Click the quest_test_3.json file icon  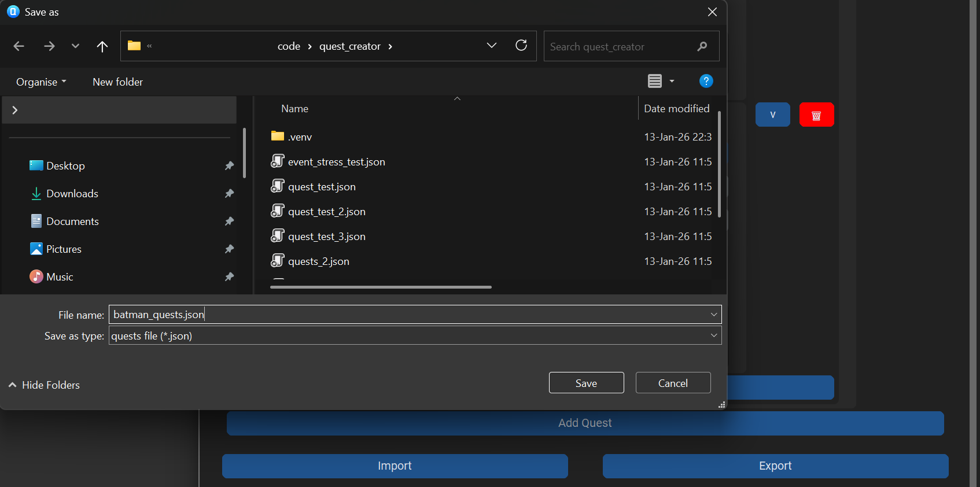coord(278,236)
